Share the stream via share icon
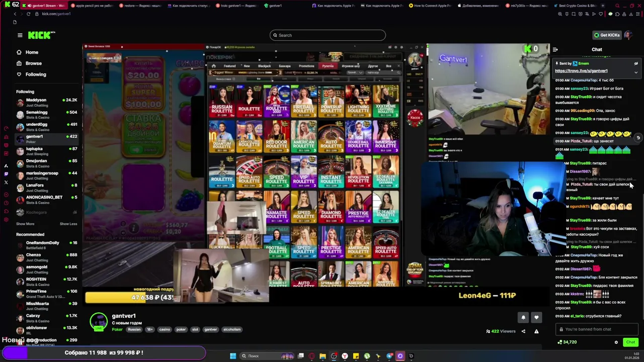 [x=523, y=331]
